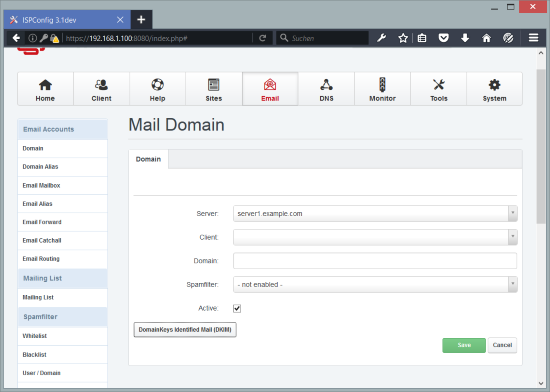Screen dimensions: 550x392
Task: Open Domain in the sidebar
Action: [x=62, y=148]
